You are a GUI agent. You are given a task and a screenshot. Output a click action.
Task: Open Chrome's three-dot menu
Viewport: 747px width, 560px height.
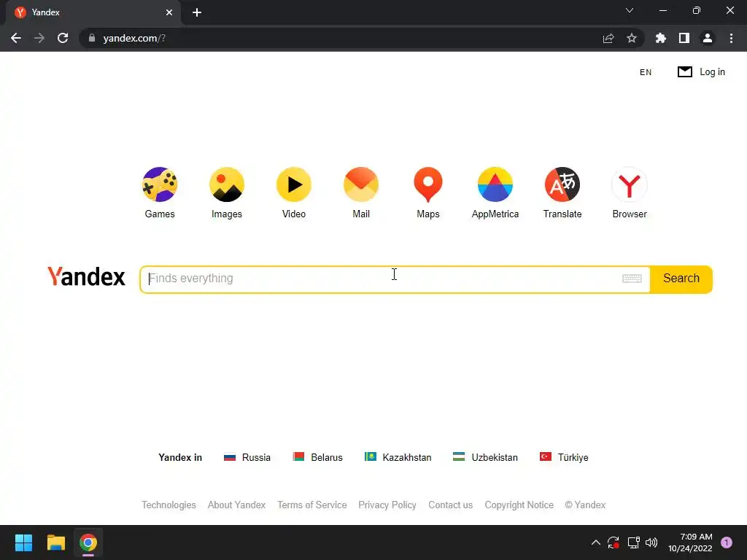[x=731, y=38]
